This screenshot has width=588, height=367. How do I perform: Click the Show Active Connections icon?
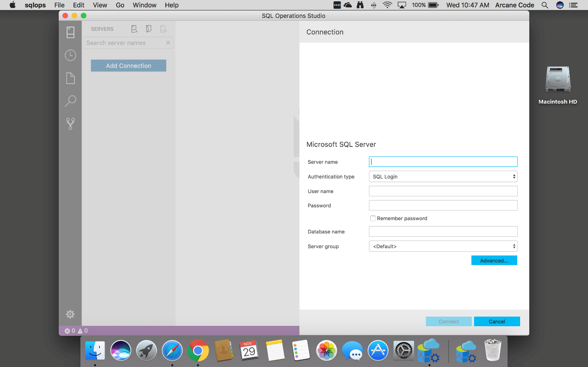coord(163,29)
